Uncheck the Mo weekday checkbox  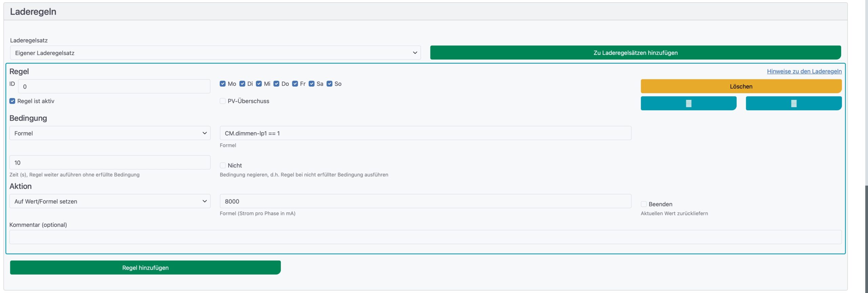point(222,84)
